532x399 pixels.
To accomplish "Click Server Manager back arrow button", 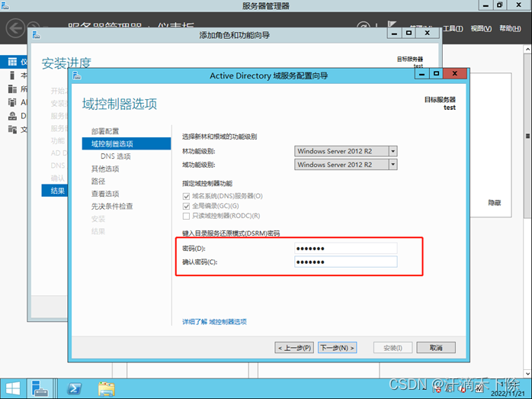I will pos(15,27).
